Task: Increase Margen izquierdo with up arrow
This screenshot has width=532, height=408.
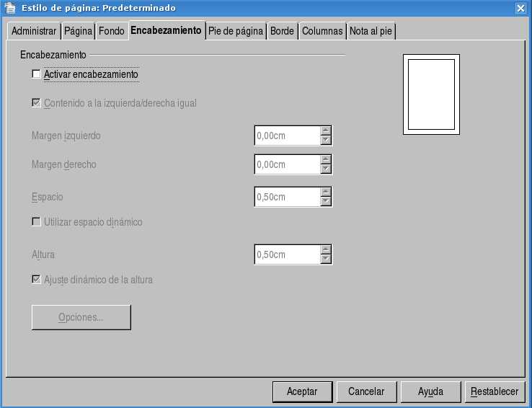Action: pos(326,130)
